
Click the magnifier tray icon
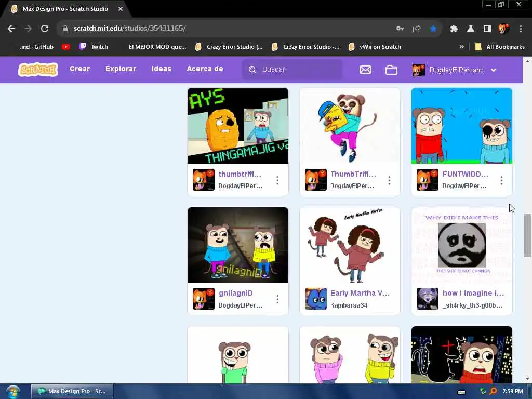tap(494, 391)
